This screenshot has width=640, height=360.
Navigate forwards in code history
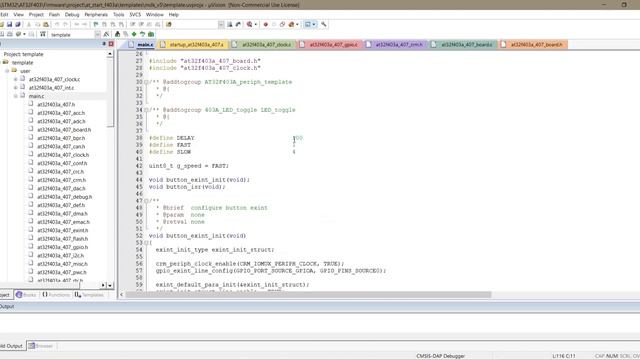pos(84,24)
